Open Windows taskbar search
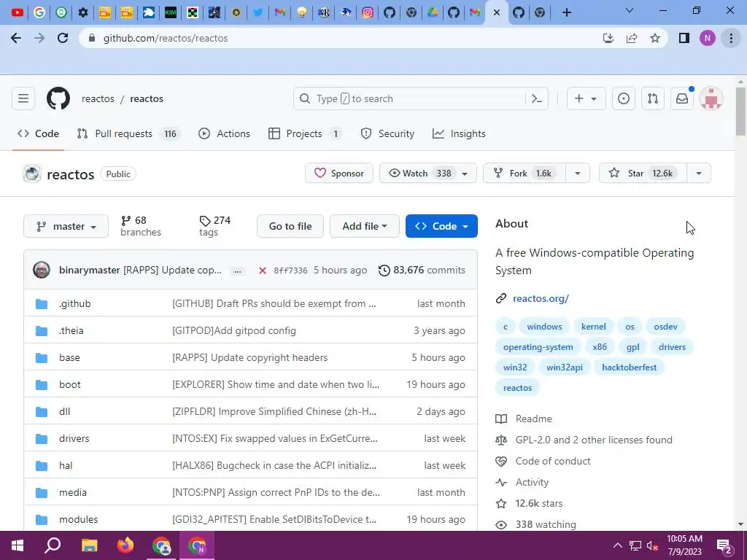The image size is (747, 560). coord(53,545)
